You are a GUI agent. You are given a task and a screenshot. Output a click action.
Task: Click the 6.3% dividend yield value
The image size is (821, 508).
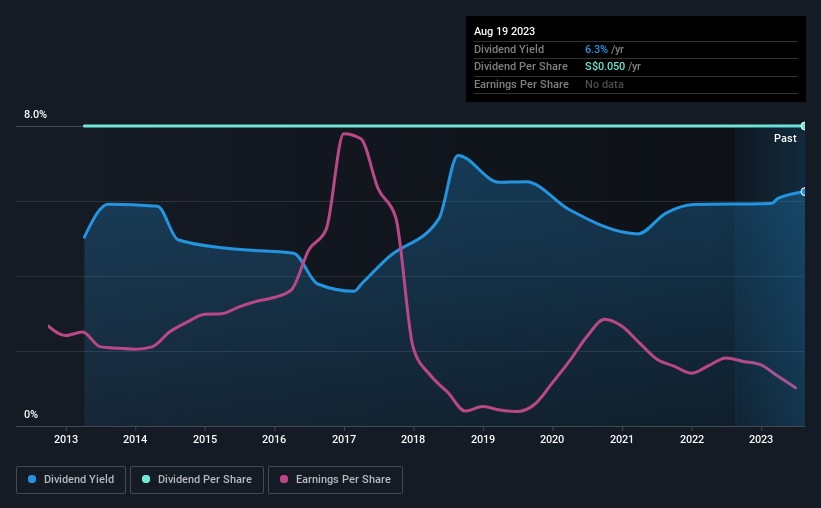596,49
